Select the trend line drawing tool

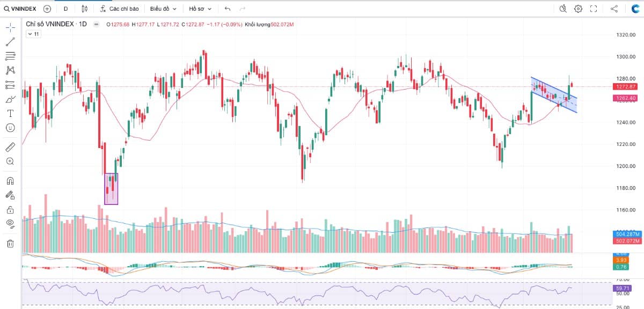pos(10,42)
